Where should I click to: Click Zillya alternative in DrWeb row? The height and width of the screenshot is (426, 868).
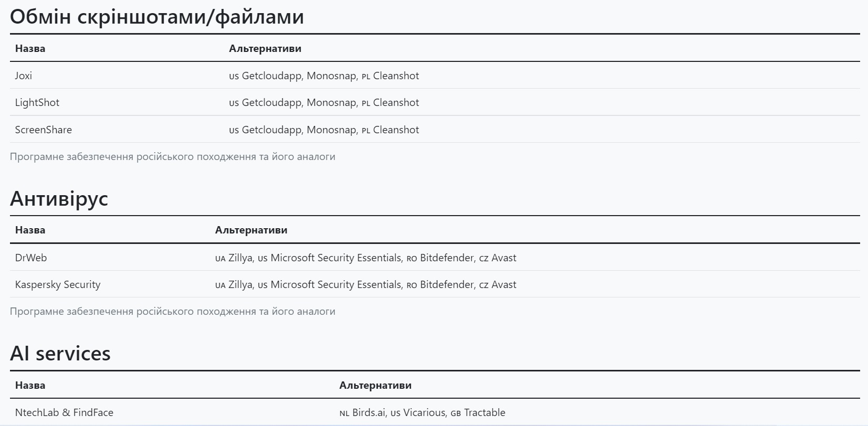[x=240, y=258]
